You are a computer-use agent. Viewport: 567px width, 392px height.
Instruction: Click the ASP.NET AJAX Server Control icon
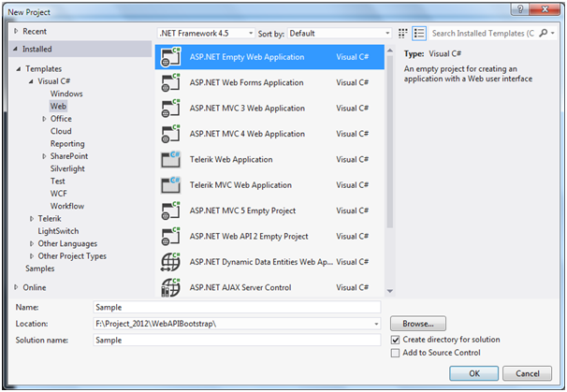[170, 287]
